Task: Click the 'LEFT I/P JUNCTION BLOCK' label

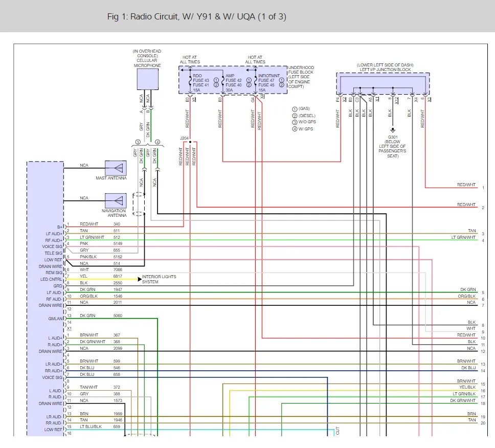Action: point(385,70)
